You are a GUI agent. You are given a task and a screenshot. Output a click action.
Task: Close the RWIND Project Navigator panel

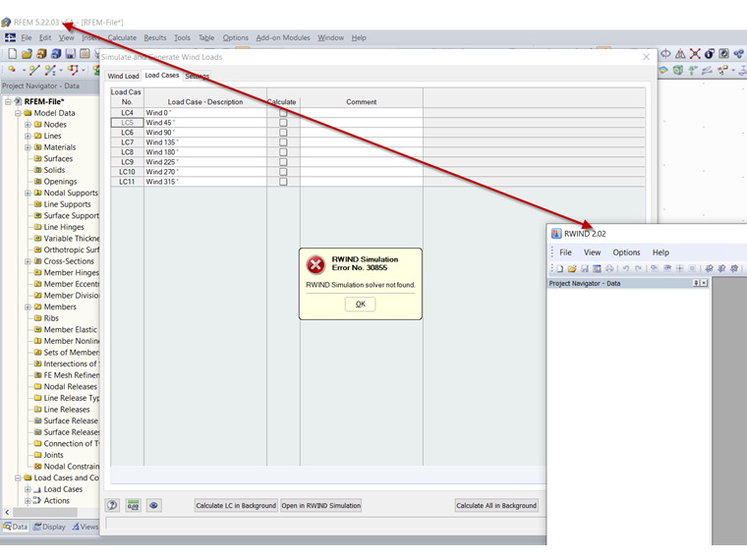tap(704, 283)
